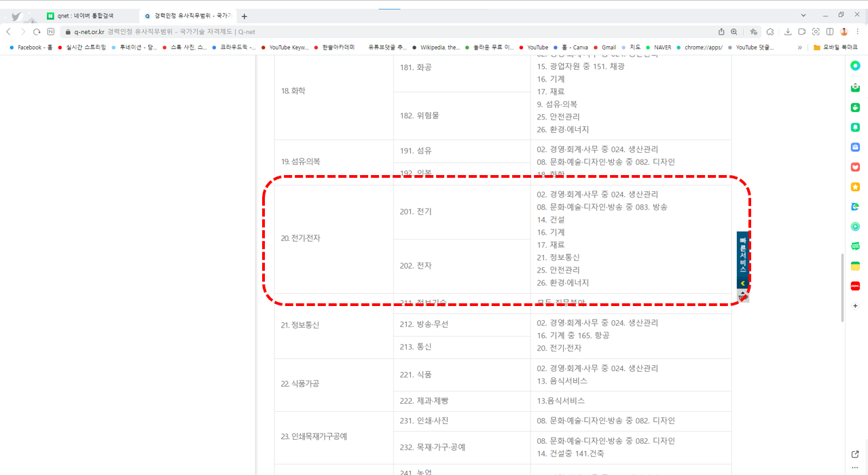Select the 21. 정보통신 cell
This screenshot has height=475, width=868.
[333, 325]
